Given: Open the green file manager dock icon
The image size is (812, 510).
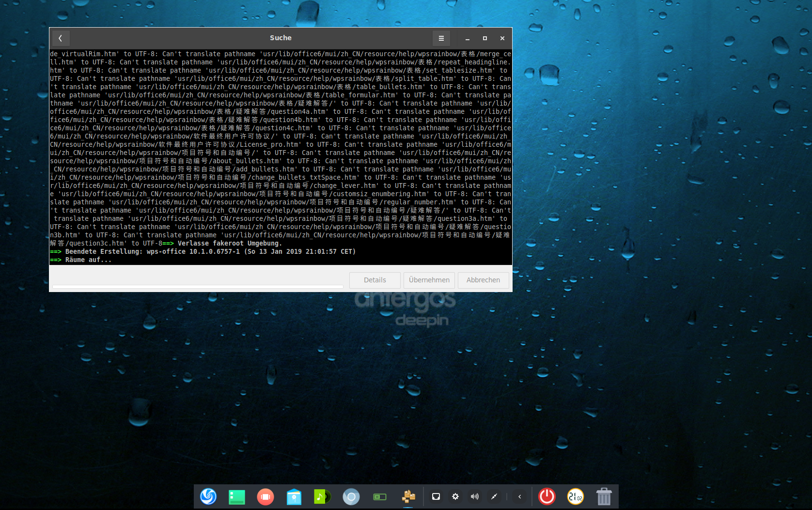Looking at the screenshot, I should (x=236, y=496).
